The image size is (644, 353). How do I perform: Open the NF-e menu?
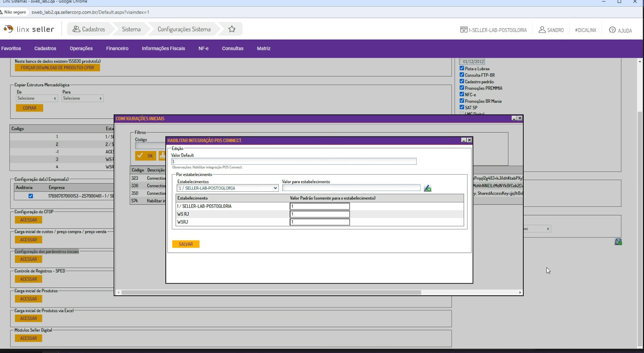[x=203, y=49]
